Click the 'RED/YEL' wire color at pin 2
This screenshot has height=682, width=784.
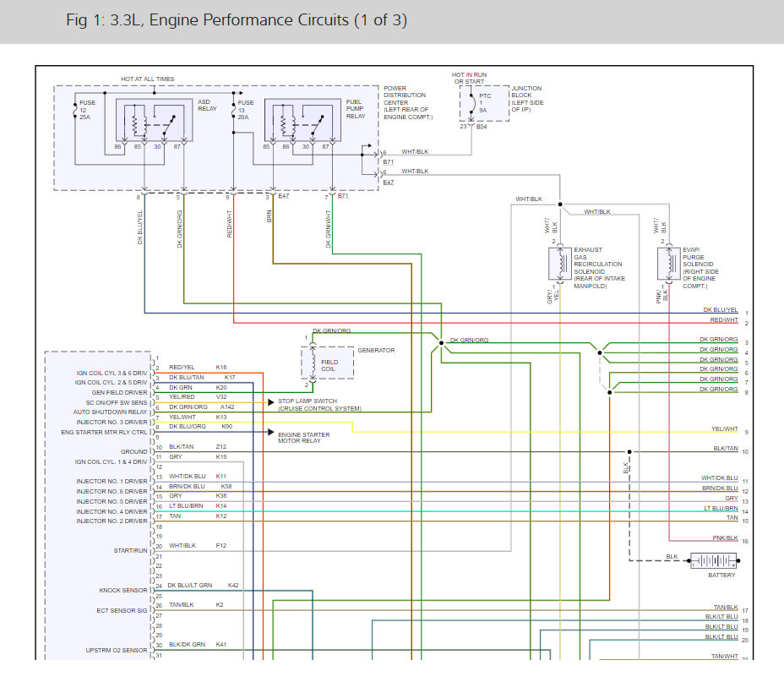[x=182, y=367]
